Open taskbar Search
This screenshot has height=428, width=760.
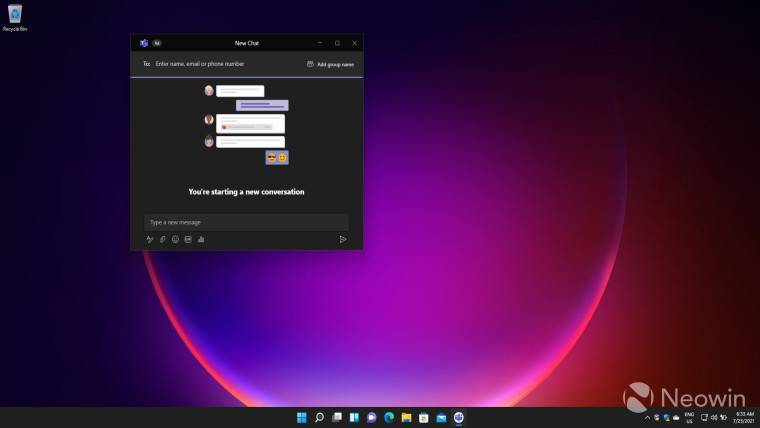point(319,417)
